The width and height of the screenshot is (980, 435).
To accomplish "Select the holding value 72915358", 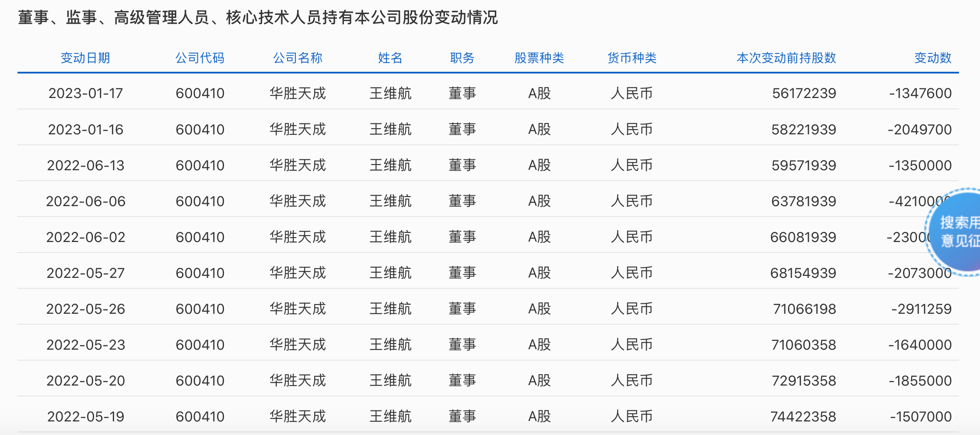I will pos(804,381).
